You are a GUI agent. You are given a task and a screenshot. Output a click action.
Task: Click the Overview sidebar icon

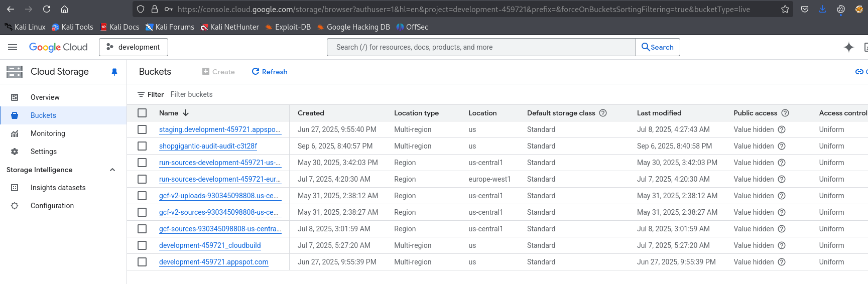tap(15, 97)
